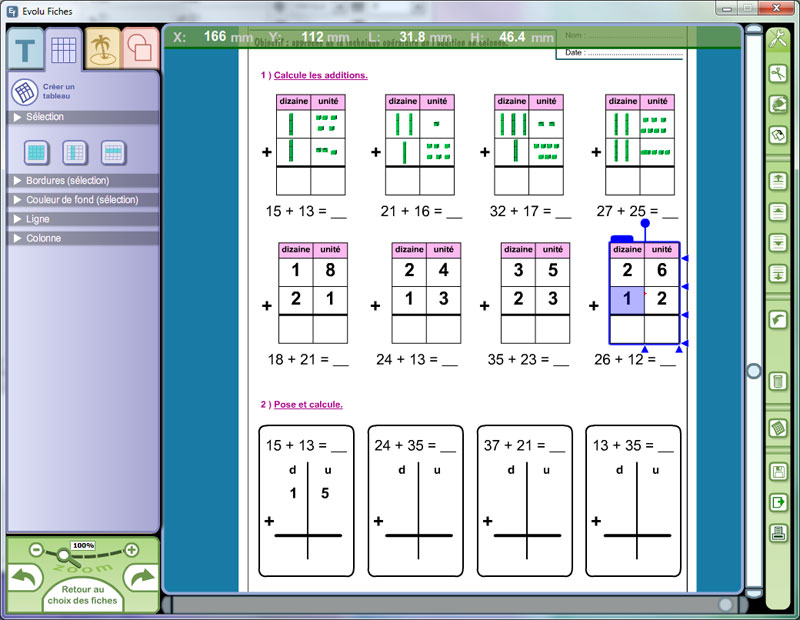The image size is (800, 620).
Task: Click the zoom magnifier slider handle
Action: coord(63,554)
